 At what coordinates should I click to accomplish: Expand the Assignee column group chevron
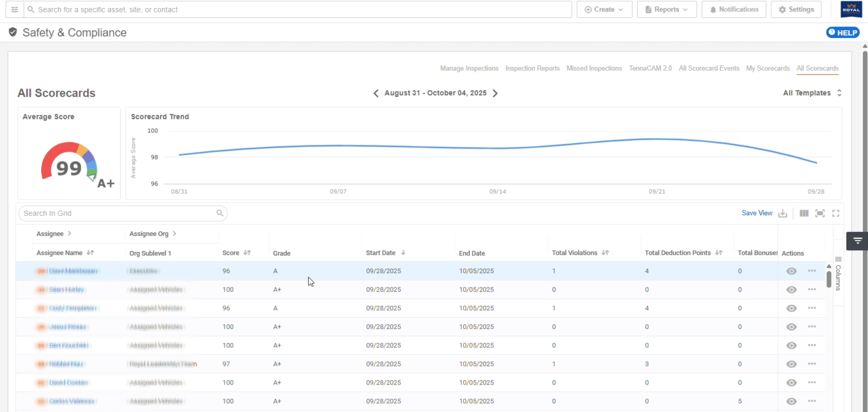tap(69, 233)
